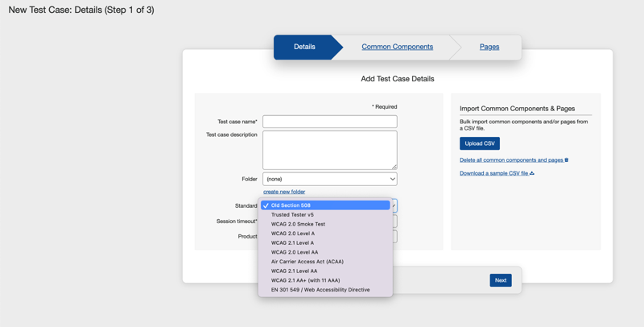Click the Next button
The image size is (644, 327).
pyautogui.click(x=500, y=280)
